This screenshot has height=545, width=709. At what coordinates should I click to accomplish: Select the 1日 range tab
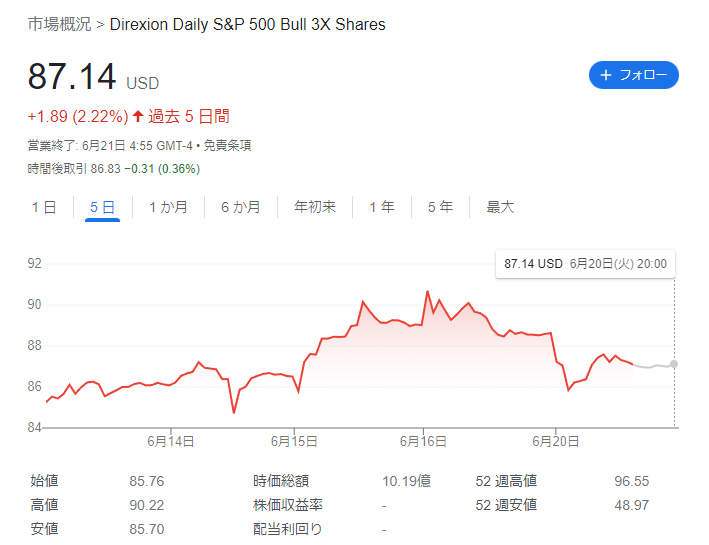point(44,207)
